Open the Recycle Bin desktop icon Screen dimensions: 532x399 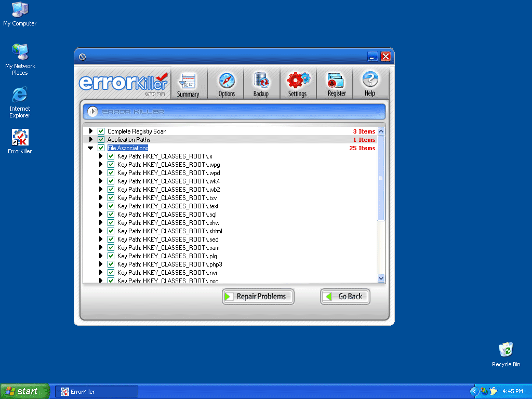click(x=506, y=351)
